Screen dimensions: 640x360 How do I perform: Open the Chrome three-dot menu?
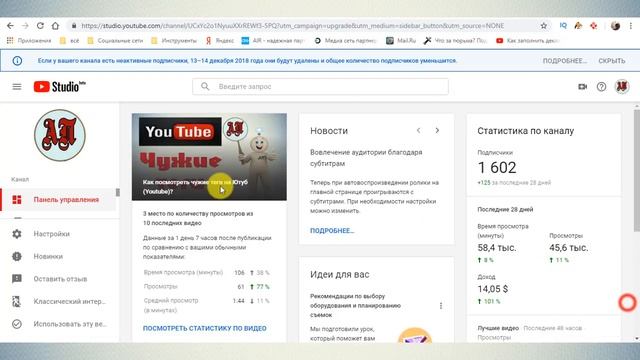click(631, 26)
